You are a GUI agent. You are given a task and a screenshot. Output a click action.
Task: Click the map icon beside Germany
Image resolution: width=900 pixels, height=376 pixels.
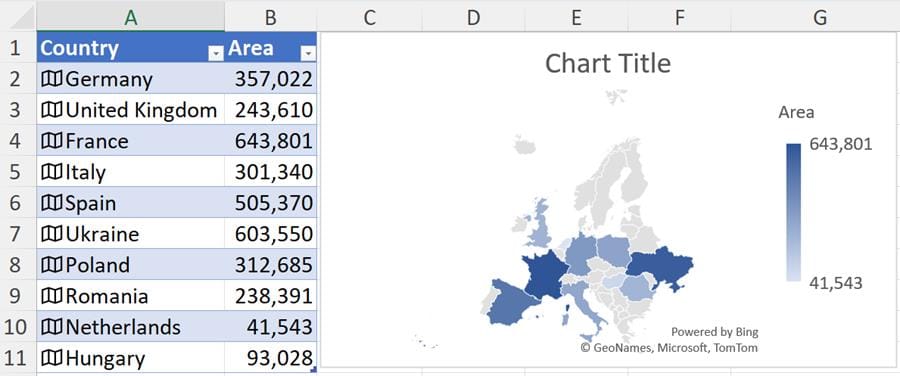[52, 79]
